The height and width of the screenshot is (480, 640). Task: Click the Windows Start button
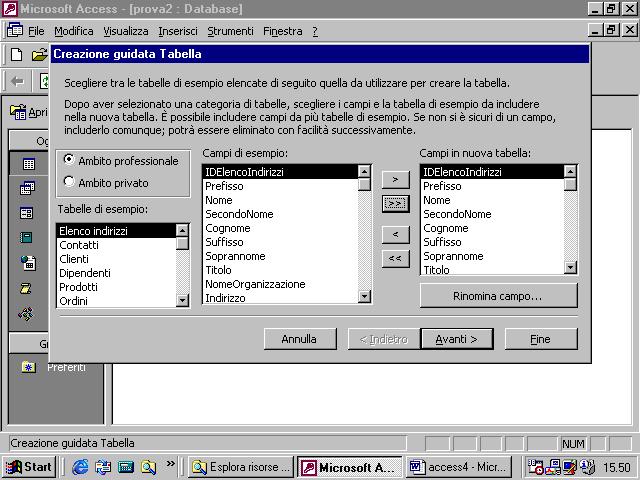point(29,467)
